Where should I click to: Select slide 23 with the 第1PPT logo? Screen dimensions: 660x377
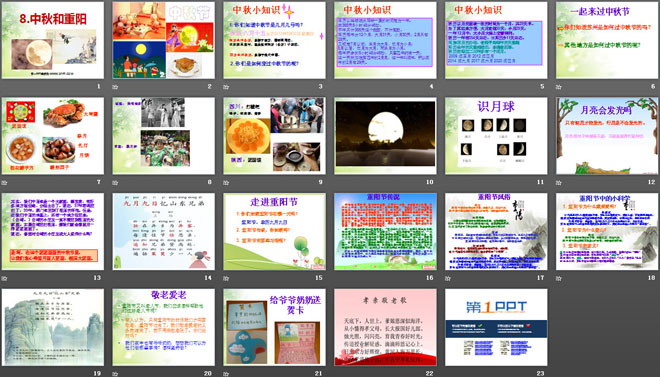pyautogui.click(x=496, y=327)
